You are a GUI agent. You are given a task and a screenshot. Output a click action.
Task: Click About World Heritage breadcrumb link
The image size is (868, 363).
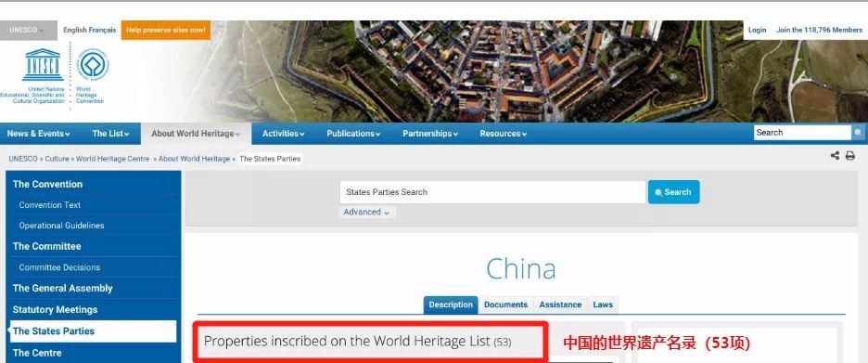coord(195,159)
